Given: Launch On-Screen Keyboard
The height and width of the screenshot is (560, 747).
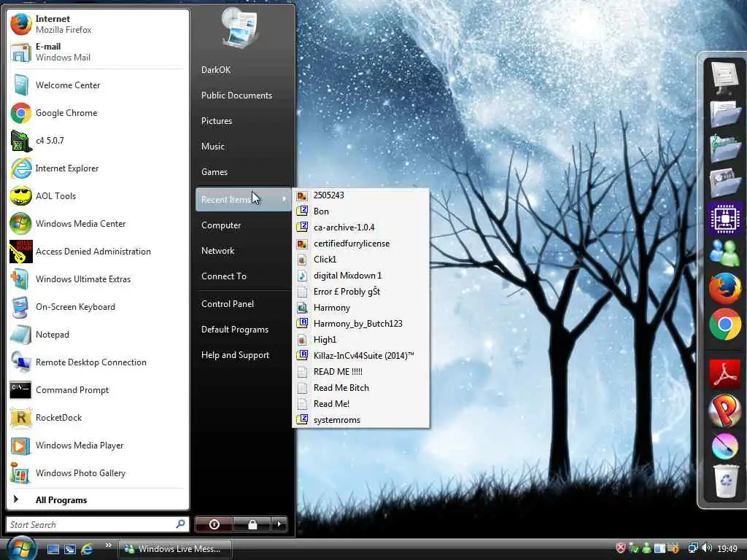Looking at the screenshot, I should [98, 307].
